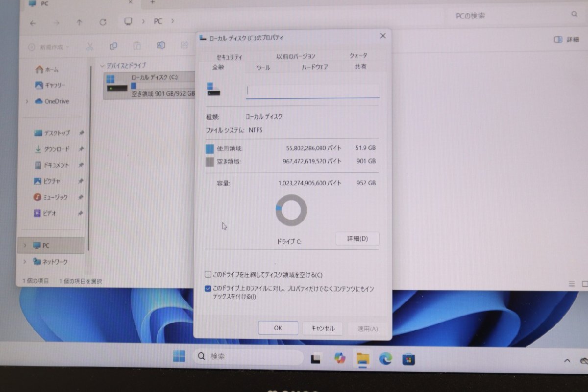Switch to the ハードウェア tab
Viewport: 588px width, 392px height.
[x=314, y=66]
